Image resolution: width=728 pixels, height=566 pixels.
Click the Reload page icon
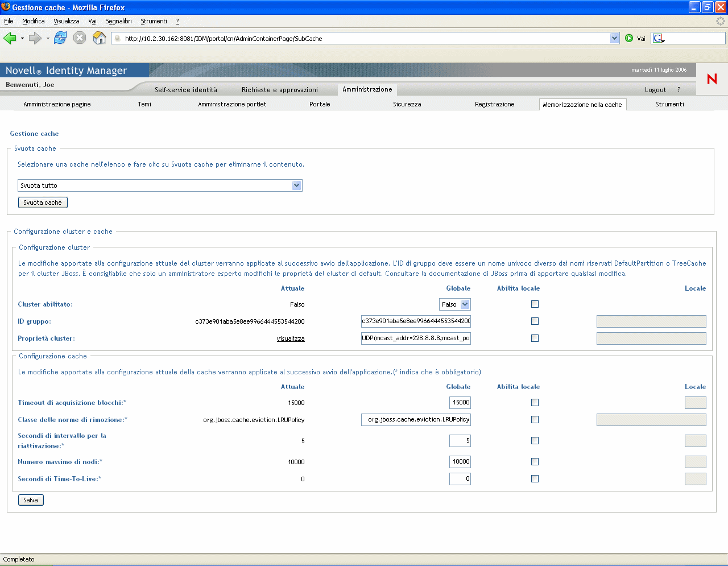[x=60, y=38]
